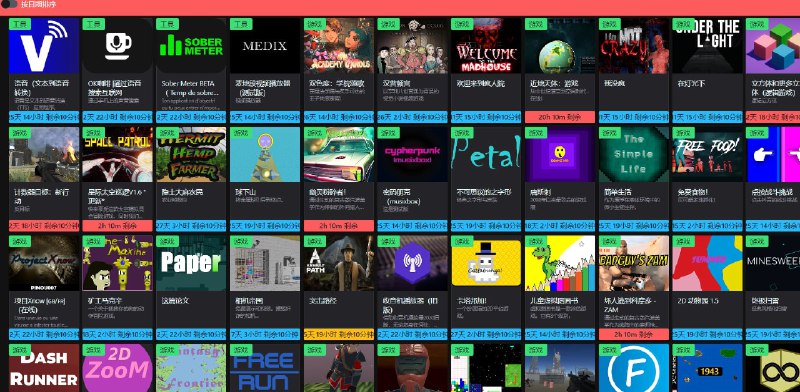Viewport: 800px width, 392px height.
Task: Open the Free Food! game thumbnail
Action: (x=708, y=154)
